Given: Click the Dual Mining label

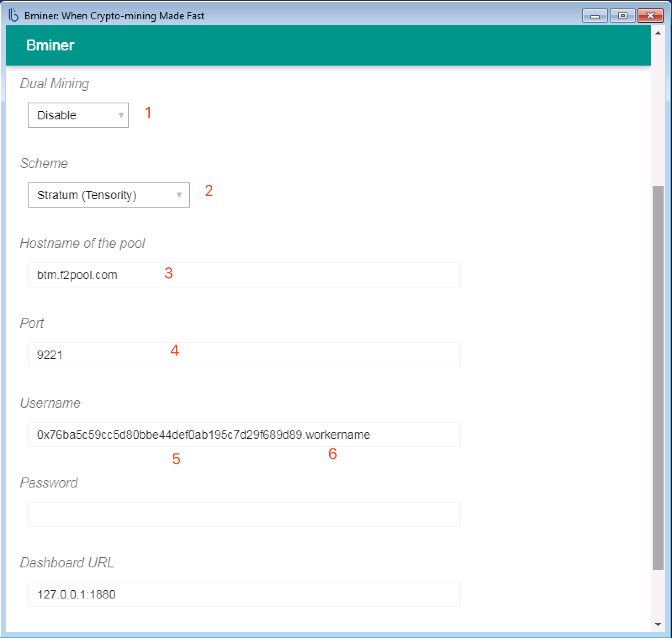Looking at the screenshot, I should pos(55,84).
